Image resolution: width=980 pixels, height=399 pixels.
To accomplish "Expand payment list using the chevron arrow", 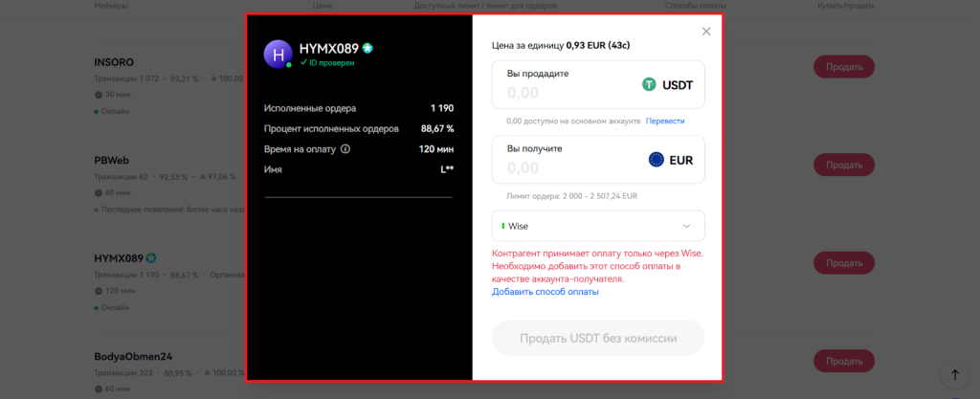I will coord(686,226).
